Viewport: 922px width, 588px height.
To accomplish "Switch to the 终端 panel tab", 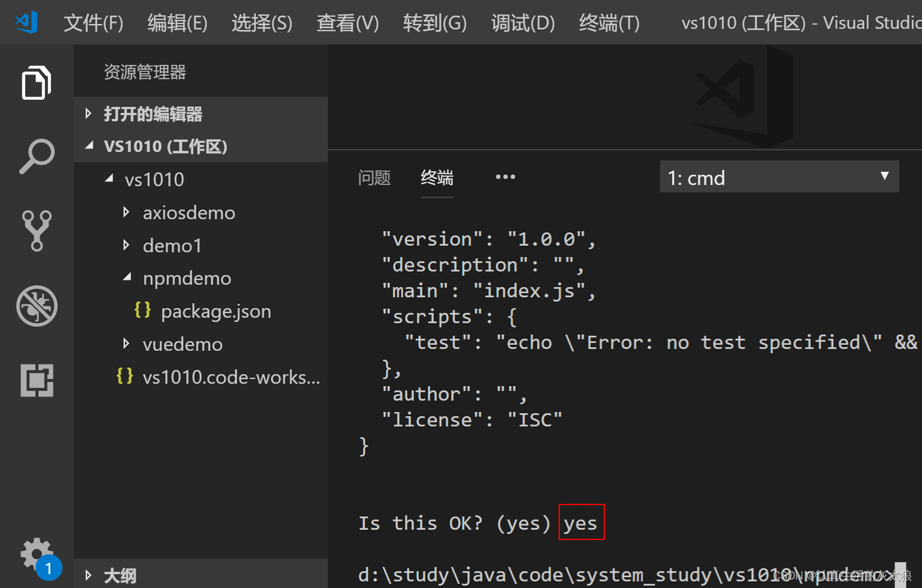I will 437,178.
